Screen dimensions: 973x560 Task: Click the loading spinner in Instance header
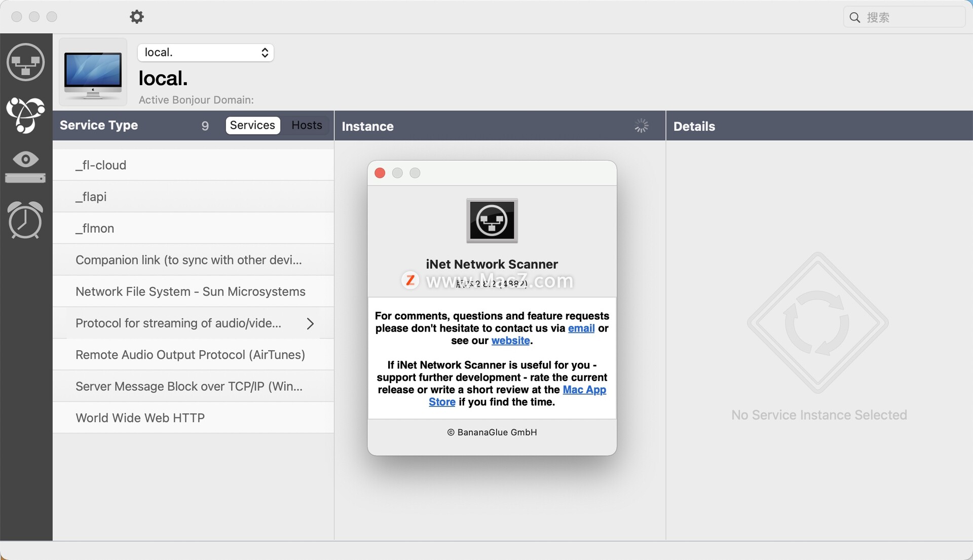642,126
